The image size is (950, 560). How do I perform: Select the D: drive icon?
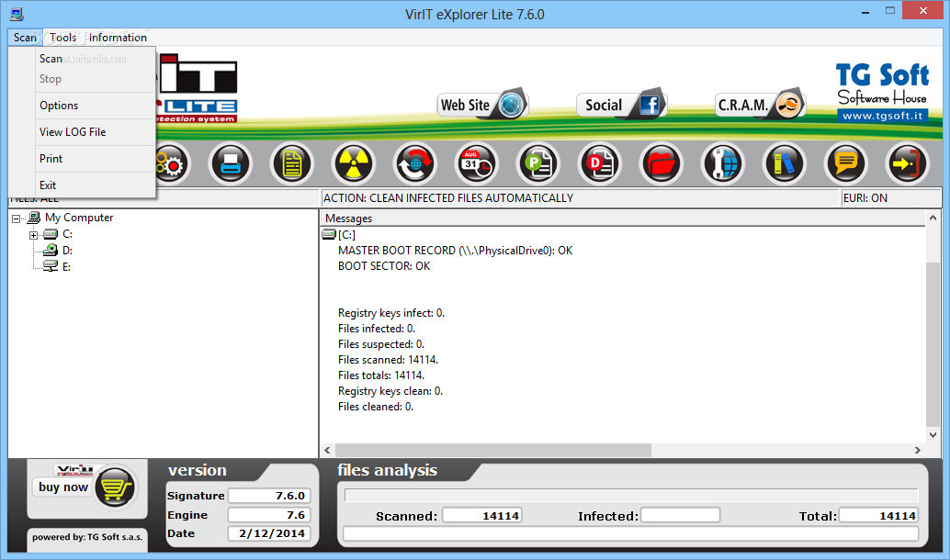(51, 250)
